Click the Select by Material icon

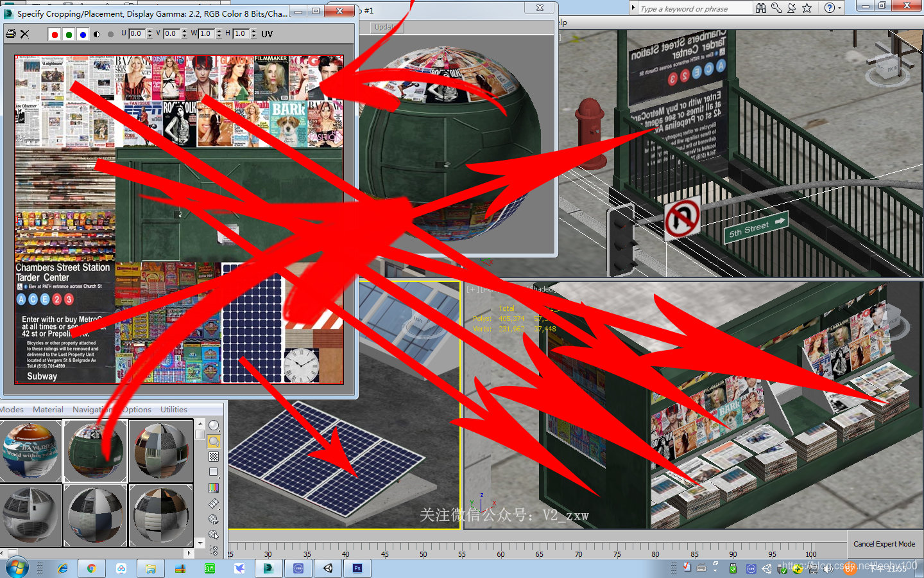tap(214, 534)
